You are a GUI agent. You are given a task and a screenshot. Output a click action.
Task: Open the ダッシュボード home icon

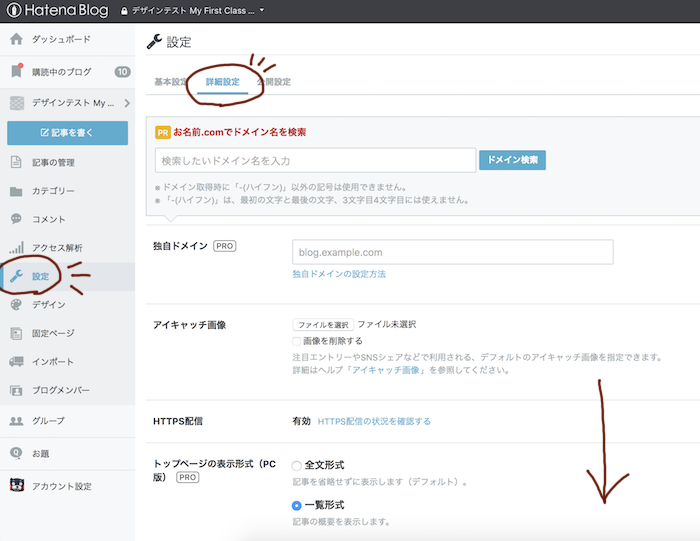(17, 39)
